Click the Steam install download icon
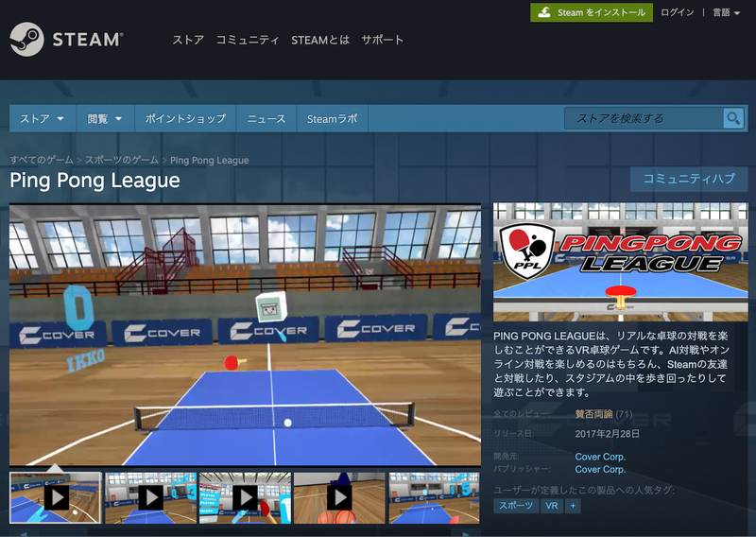The image size is (756, 537). [544, 12]
